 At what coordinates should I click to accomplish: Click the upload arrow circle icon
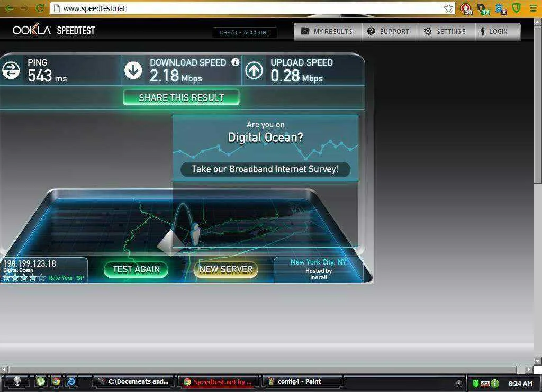click(254, 70)
